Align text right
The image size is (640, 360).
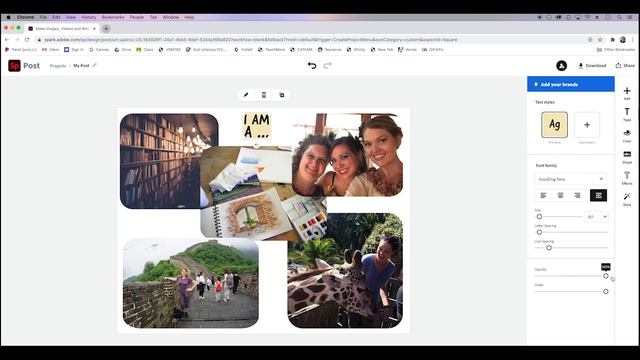pyautogui.click(x=577, y=196)
